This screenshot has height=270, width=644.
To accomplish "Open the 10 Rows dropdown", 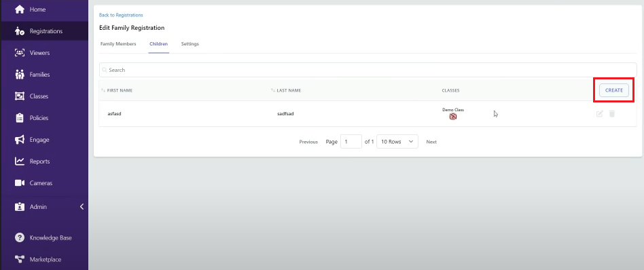I will click(397, 142).
